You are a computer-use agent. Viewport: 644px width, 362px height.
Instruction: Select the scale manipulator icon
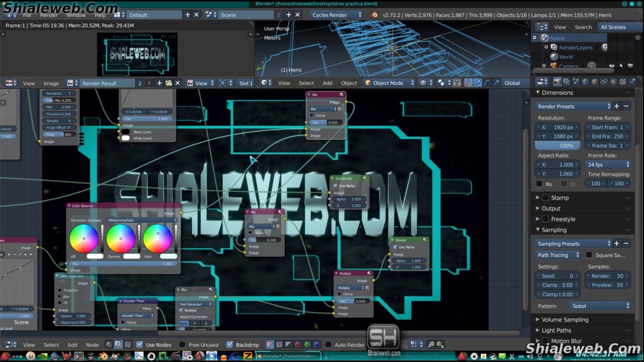pyautogui.click(x=496, y=83)
